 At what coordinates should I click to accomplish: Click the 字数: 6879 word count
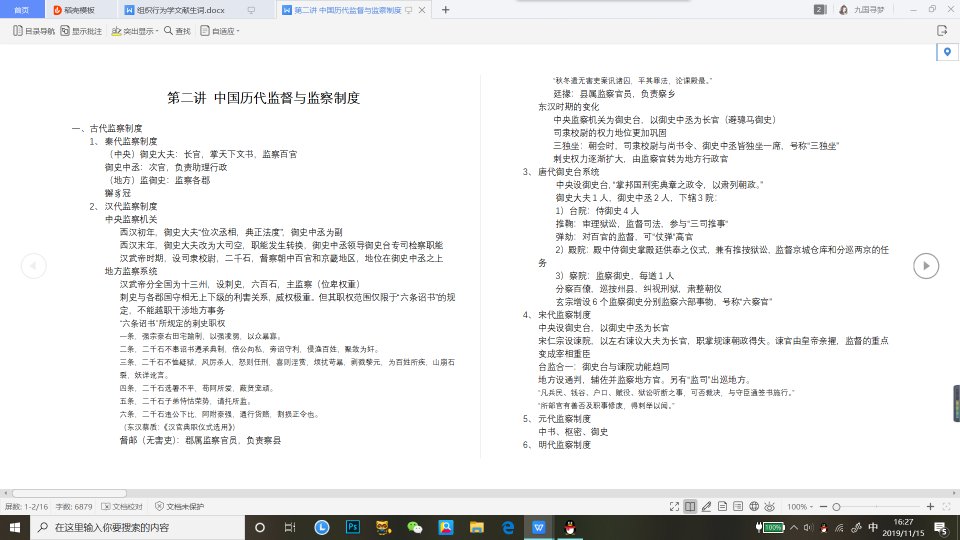74,506
